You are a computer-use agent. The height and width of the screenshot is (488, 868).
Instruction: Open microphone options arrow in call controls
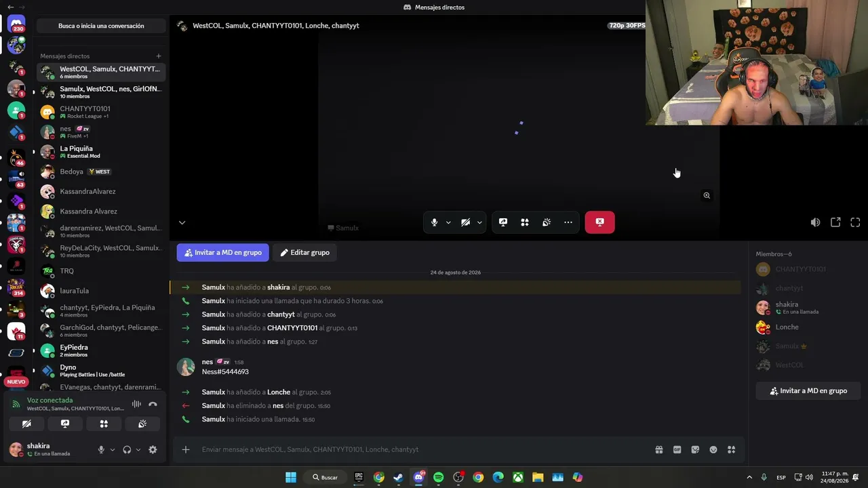[x=448, y=222]
